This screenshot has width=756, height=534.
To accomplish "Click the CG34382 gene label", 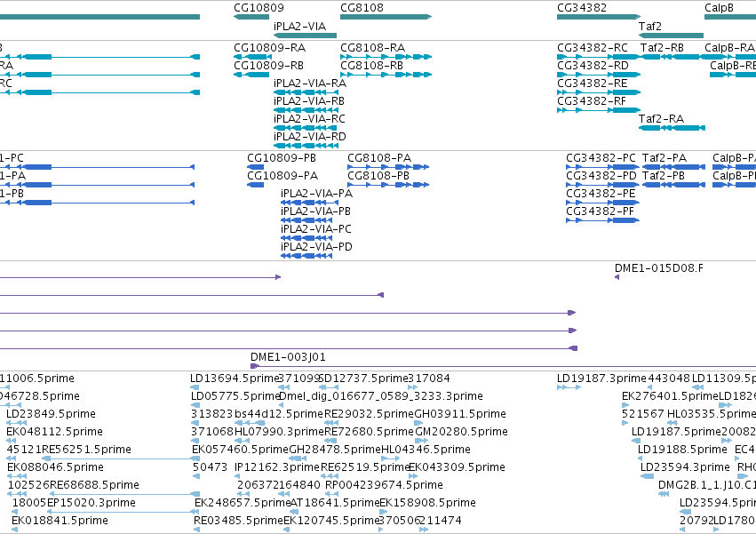I will (x=582, y=8).
